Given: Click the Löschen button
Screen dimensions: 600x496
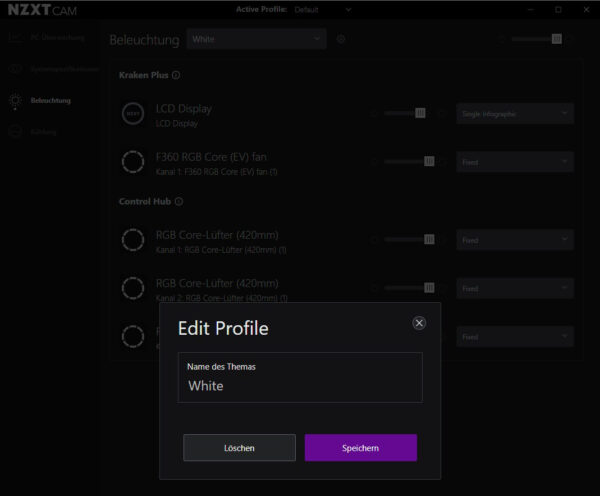Looking at the screenshot, I should point(239,448).
